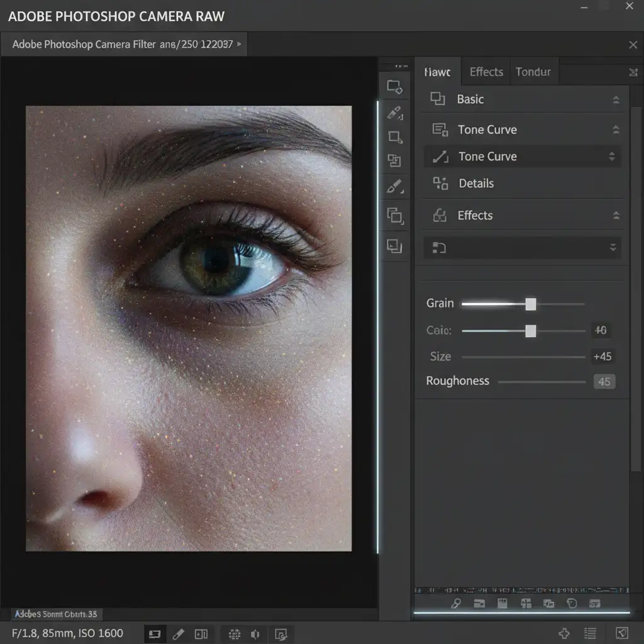644x644 pixels.
Task: Switch to the Effects tab
Action: tap(486, 72)
